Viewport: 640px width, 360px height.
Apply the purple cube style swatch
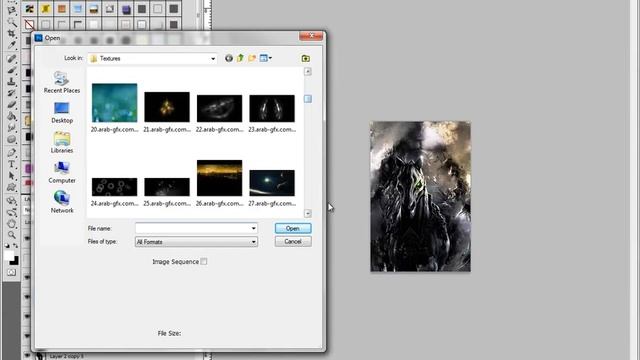(126, 9)
